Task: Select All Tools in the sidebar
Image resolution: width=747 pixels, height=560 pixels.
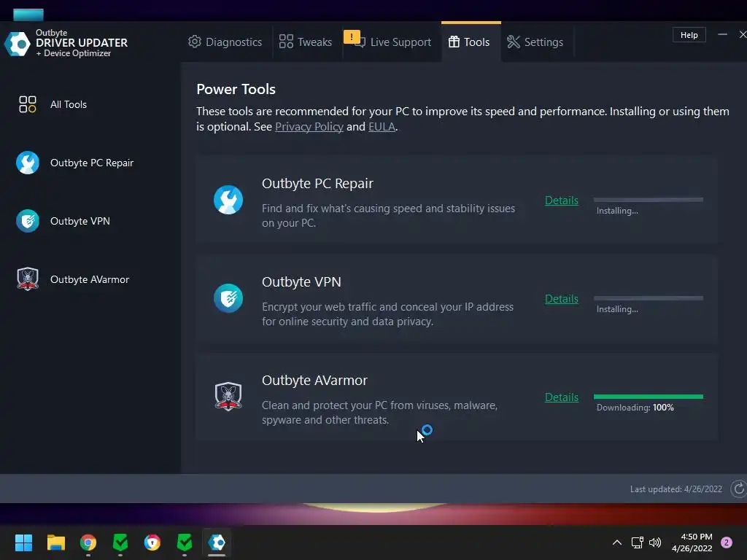Action: 69,104
